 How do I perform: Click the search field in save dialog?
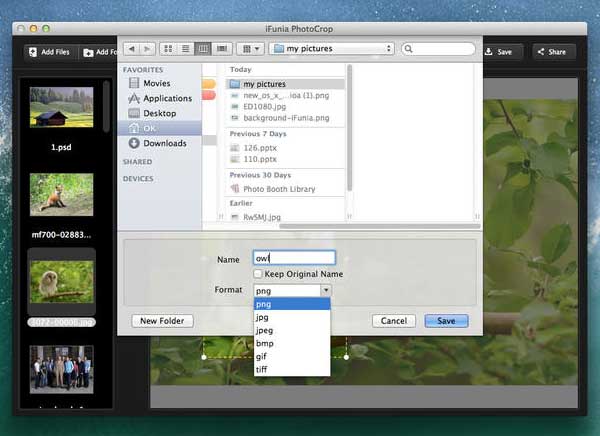click(x=439, y=49)
